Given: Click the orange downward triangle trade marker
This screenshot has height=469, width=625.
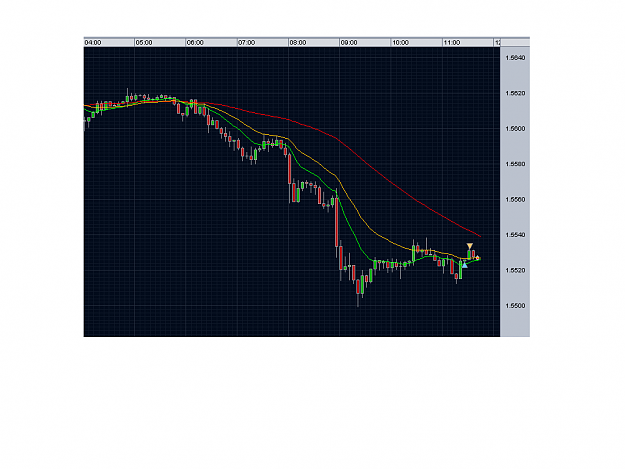Looking at the screenshot, I should 470,246.
